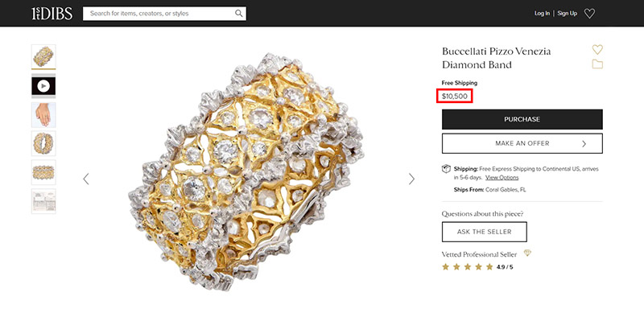Select the certificate document thumbnail

43,201
